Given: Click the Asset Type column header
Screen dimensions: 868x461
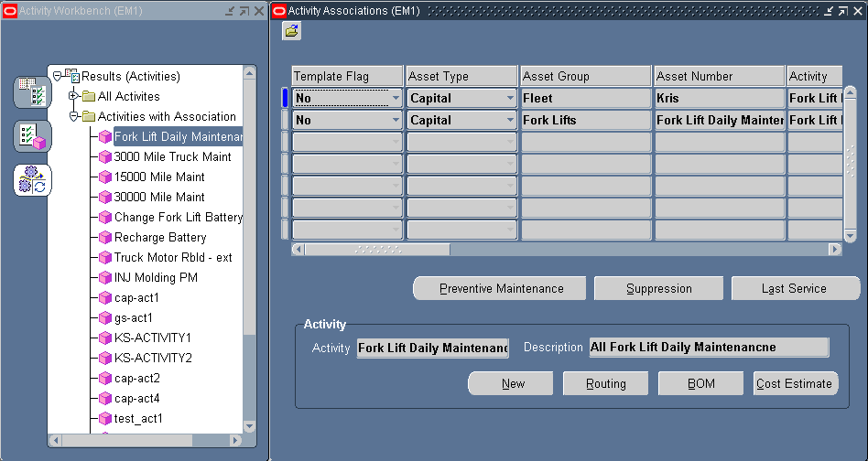Looking at the screenshot, I should tap(461, 76).
